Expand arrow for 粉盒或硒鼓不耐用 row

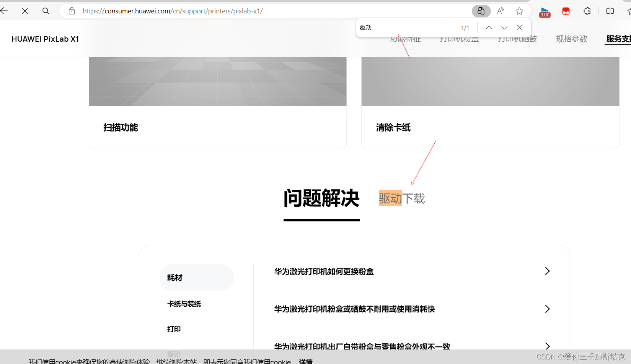tap(547, 309)
